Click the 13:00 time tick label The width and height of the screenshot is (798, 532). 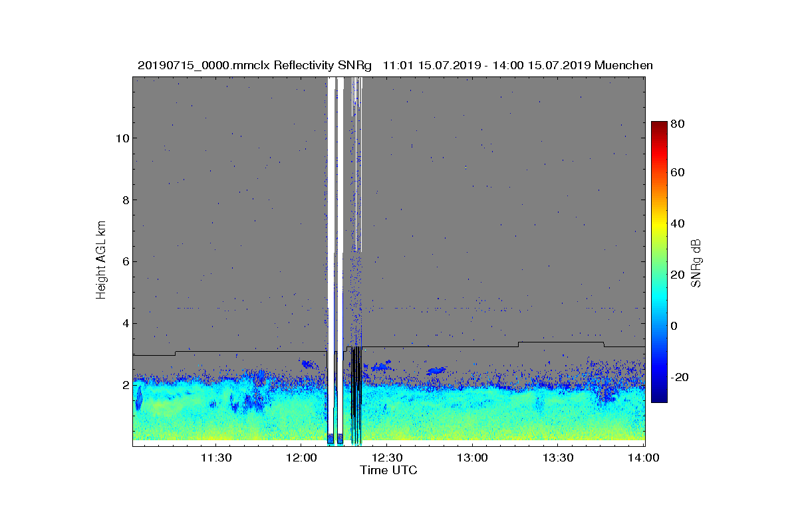(473, 458)
